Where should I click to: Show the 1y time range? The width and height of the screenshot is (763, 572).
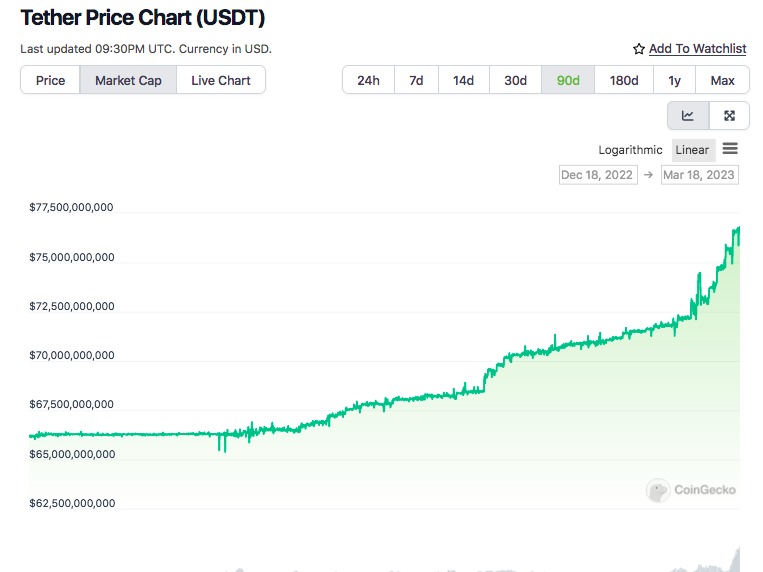coord(674,80)
